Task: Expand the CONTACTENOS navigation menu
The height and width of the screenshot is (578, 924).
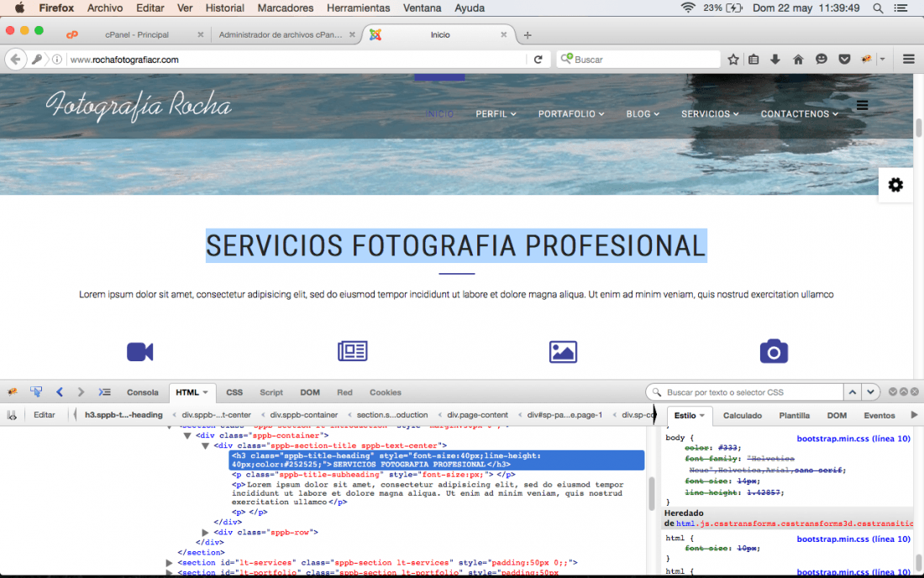Action: 799,113
